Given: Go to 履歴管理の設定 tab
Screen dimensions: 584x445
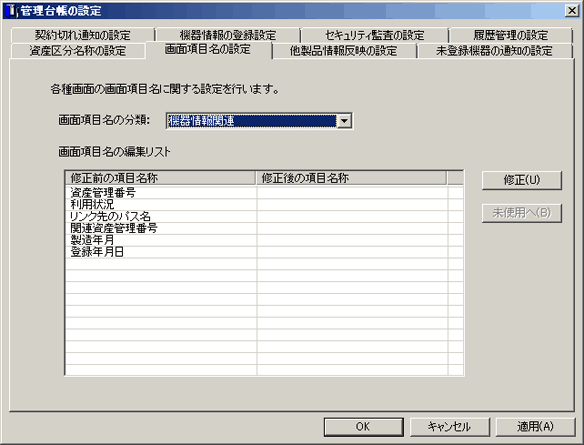Looking at the screenshot, I should pyautogui.click(x=511, y=35).
